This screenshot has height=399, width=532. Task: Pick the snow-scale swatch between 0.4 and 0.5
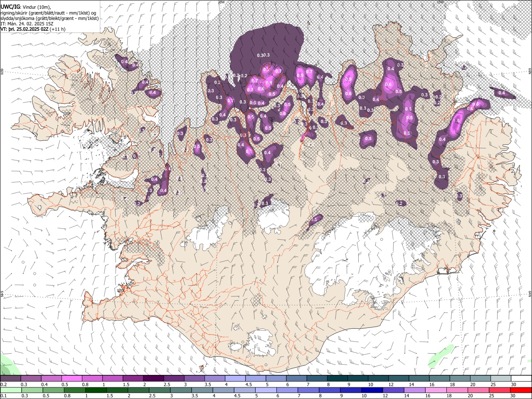(x=52, y=379)
